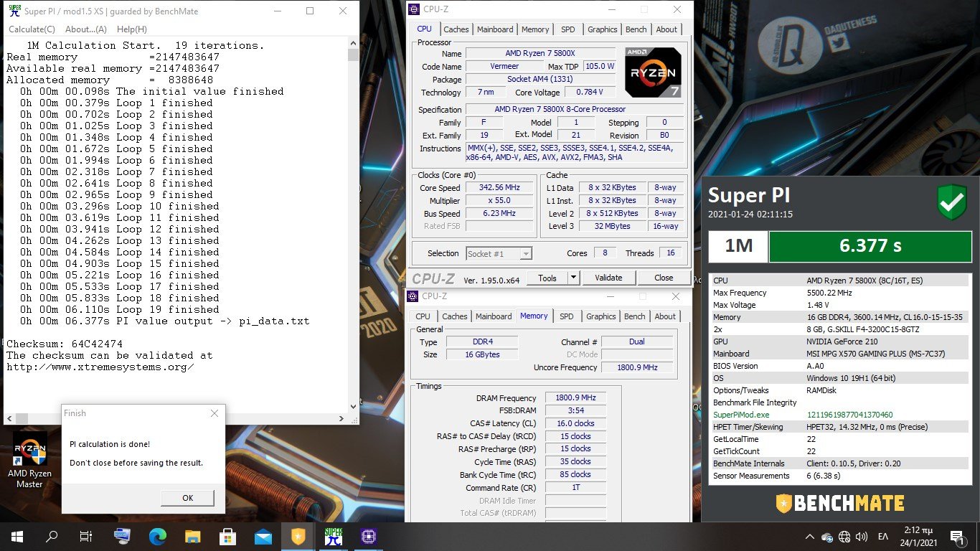Image resolution: width=980 pixels, height=551 pixels.
Task: Launch Microsoft Edge from taskbar
Action: point(157,536)
